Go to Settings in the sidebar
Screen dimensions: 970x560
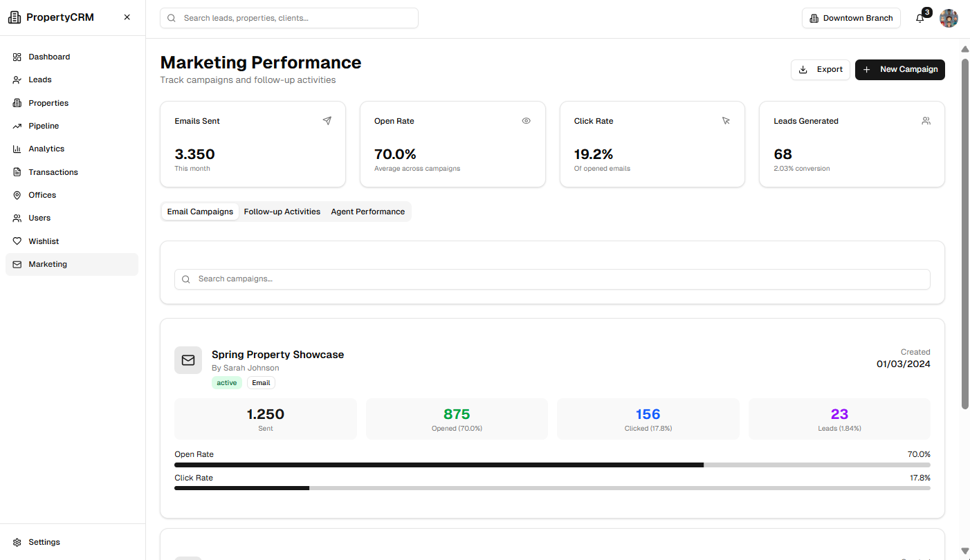click(44, 542)
